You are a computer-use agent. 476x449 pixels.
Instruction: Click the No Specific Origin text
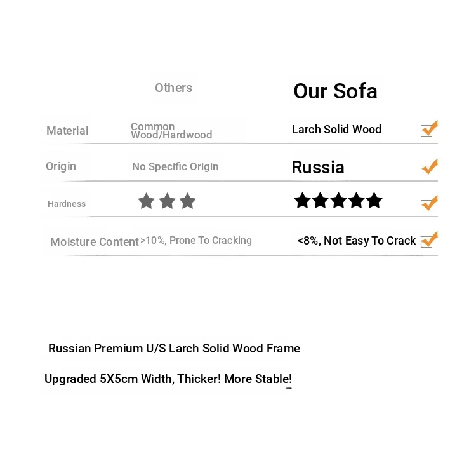tap(175, 166)
